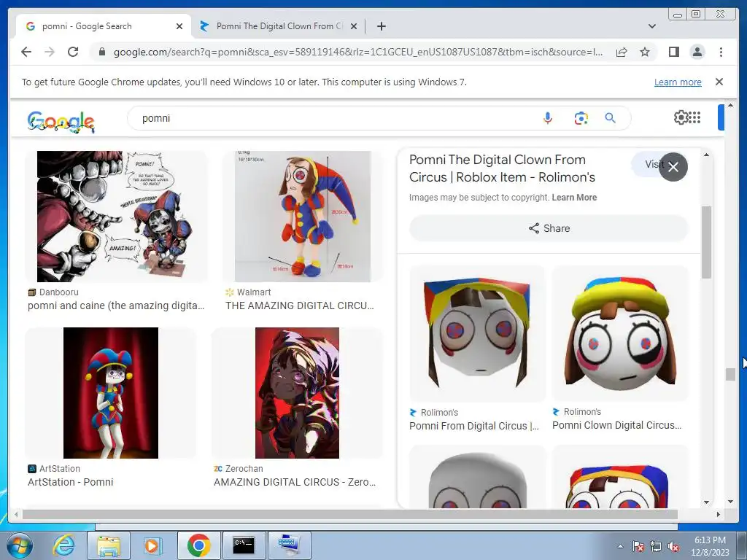This screenshot has width=747, height=560.
Task: Open a new tab with the plus button
Action: click(x=381, y=26)
